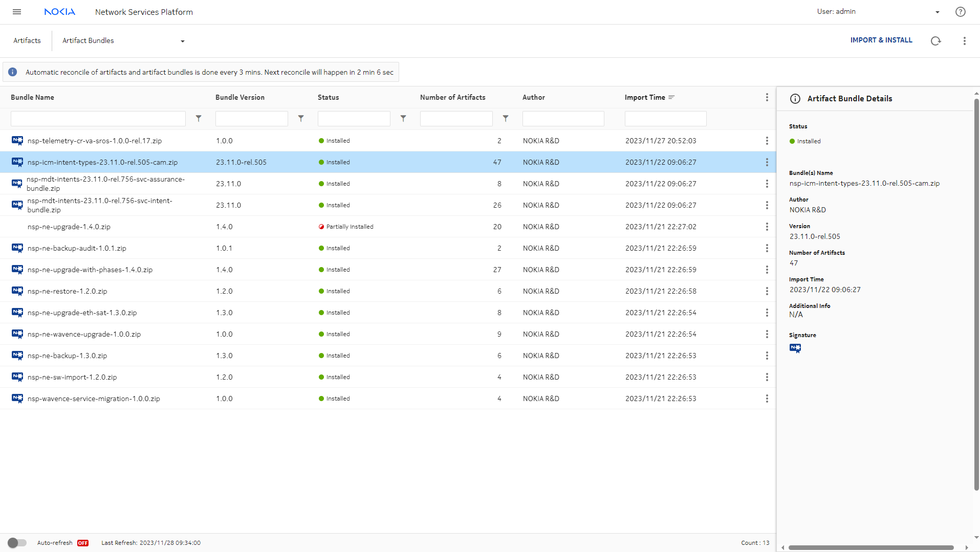Viewport: 980px width, 552px height.
Task: Open the top-right page options kebab menu
Action: click(x=964, y=41)
